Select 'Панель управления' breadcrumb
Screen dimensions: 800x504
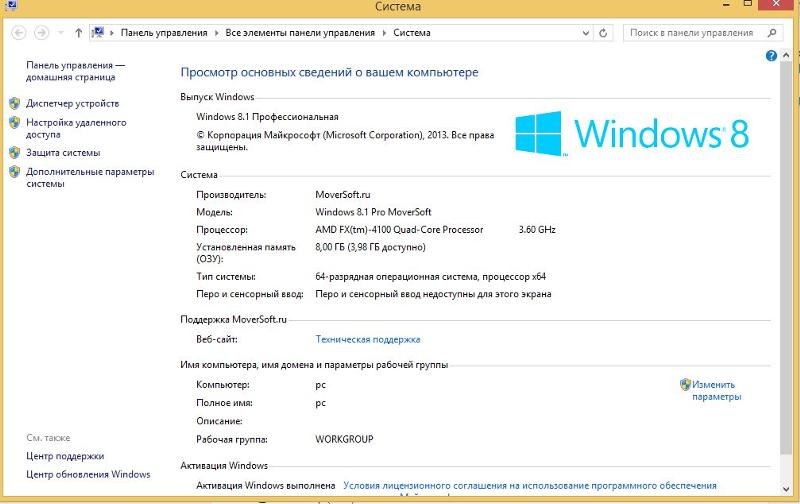(164, 33)
